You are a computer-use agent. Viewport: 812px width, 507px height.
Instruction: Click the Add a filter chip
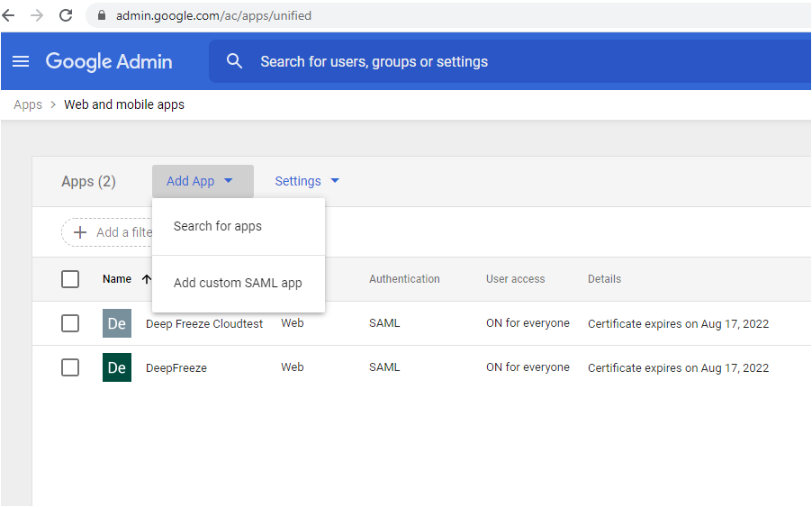[107, 232]
